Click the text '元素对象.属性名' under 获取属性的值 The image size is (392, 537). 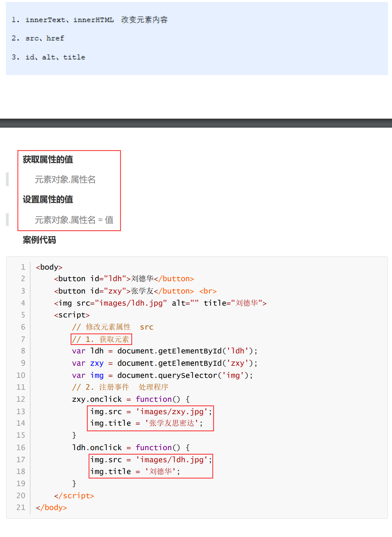[65, 179]
